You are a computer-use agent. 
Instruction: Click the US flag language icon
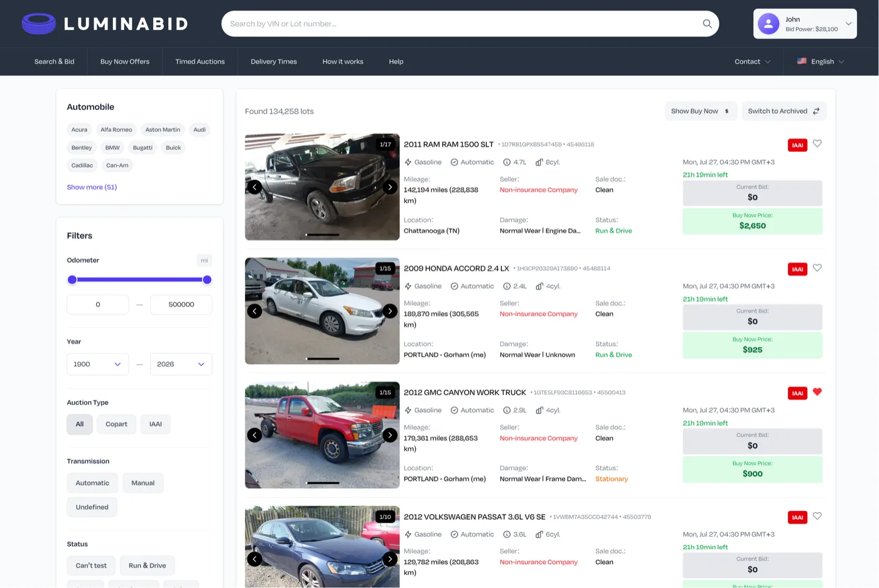coord(802,61)
